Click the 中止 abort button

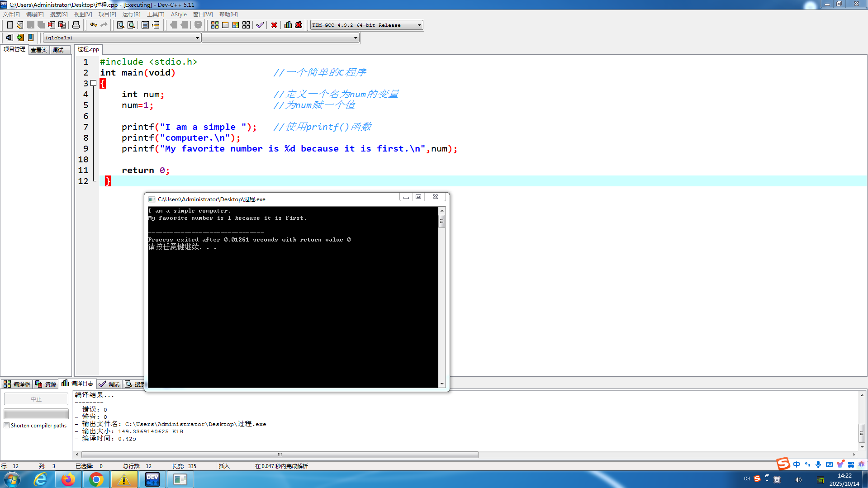click(x=36, y=399)
